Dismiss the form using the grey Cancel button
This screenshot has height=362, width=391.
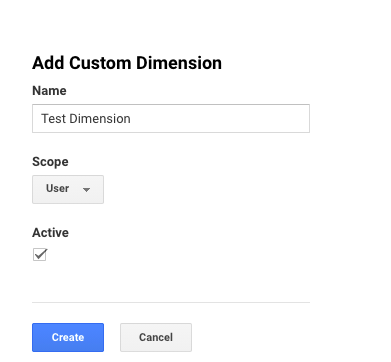coord(156,337)
